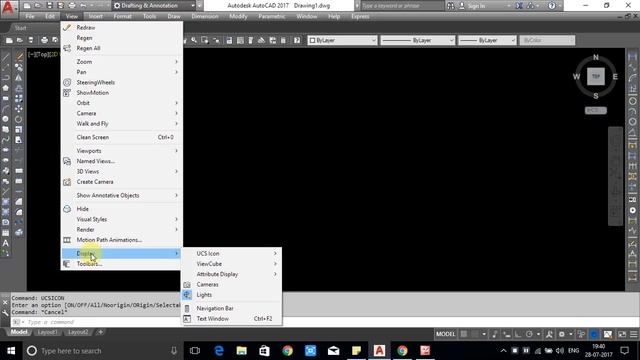The height and width of the screenshot is (360, 640).
Task: Click Sign In in title bar
Action: [476, 6]
